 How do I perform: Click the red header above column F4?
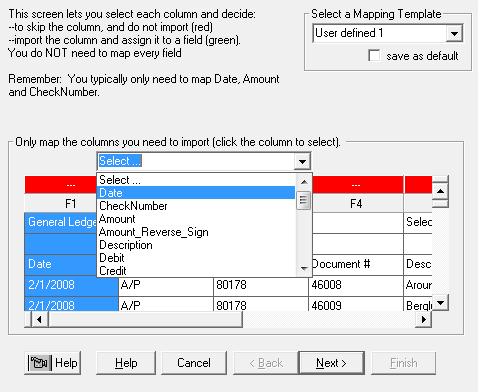(x=357, y=185)
